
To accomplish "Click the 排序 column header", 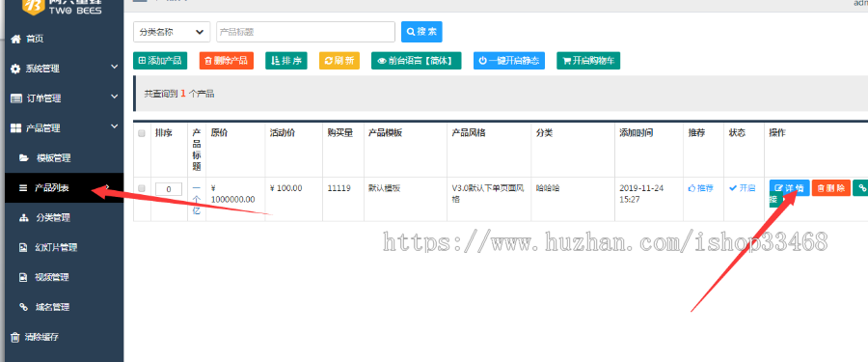I will [x=164, y=133].
